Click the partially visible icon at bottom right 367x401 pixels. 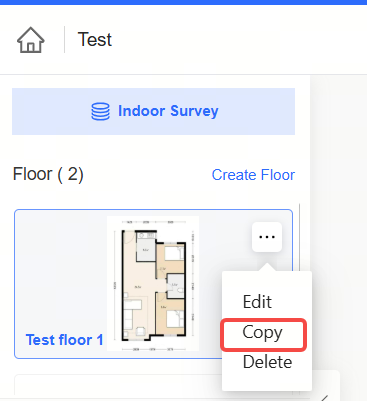click(325, 398)
